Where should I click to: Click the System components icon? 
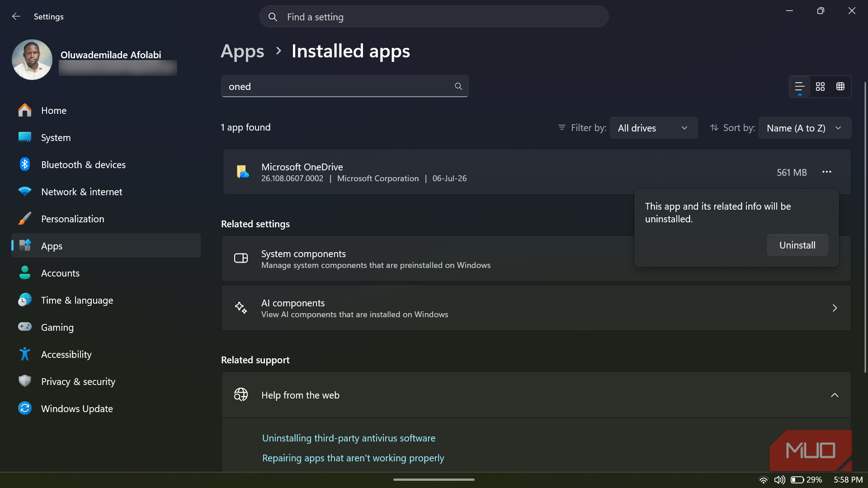[x=241, y=258]
